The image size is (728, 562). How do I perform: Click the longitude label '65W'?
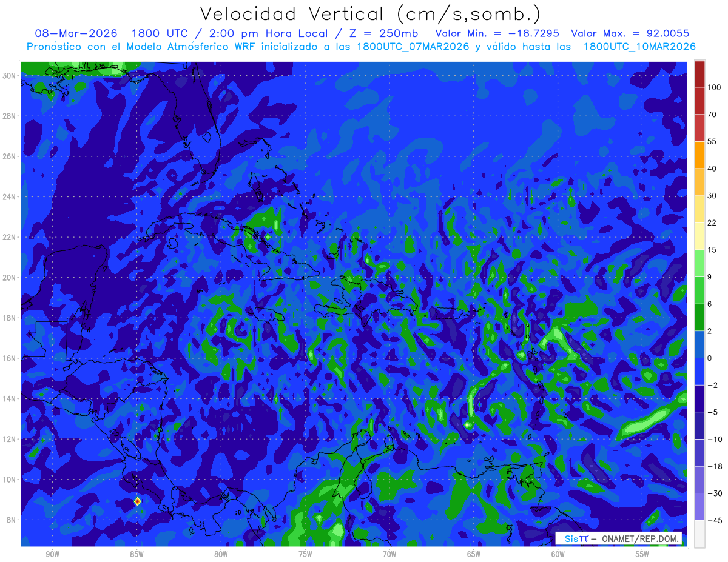474,554
